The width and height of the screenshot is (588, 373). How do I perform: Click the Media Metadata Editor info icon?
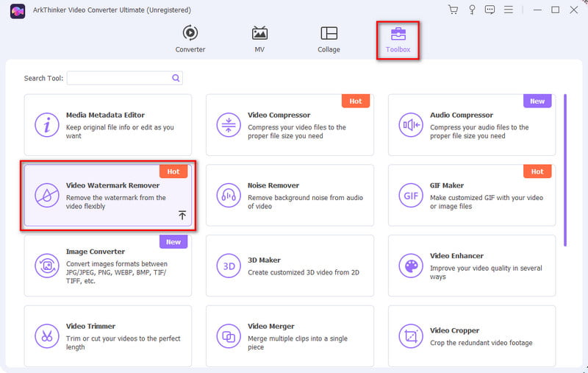[47, 125]
